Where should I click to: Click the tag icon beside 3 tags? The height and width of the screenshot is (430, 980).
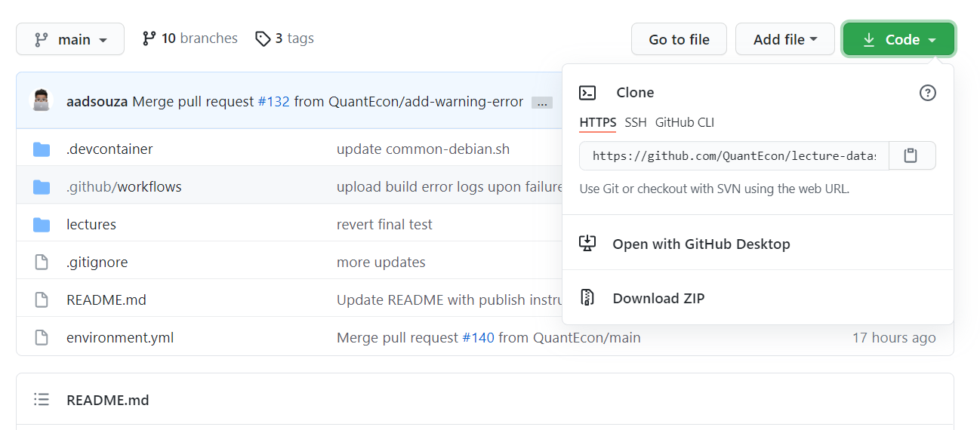263,38
